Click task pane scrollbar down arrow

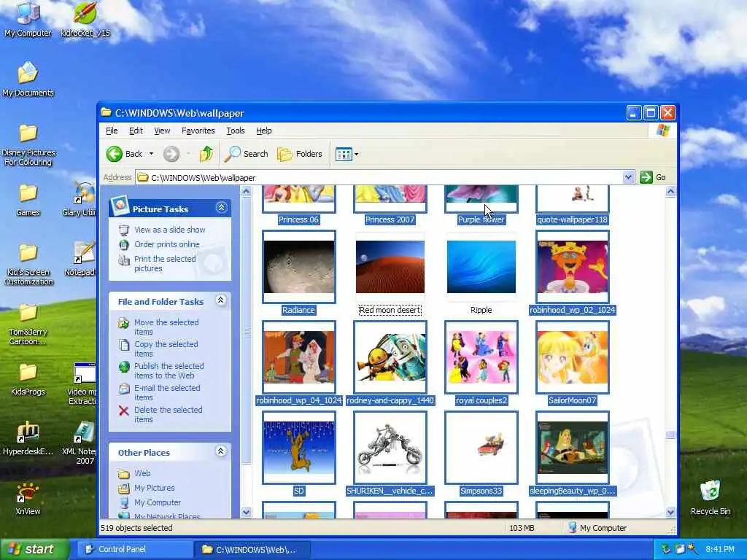tap(246, 513)
